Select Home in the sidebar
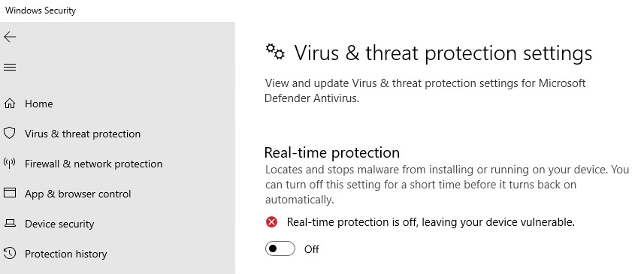The height and width of the screenshot is (274, 644). click(x=38, y=104)
